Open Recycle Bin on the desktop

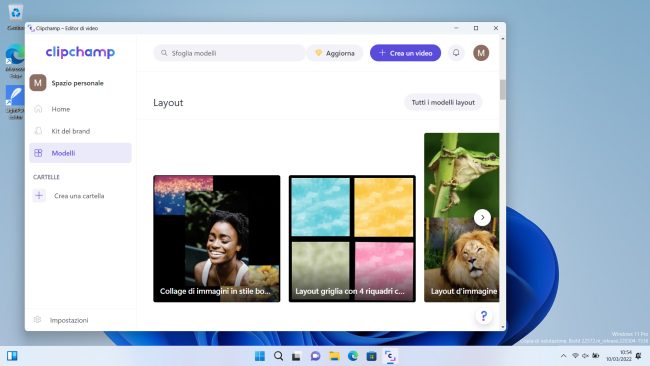pos(16,17)
